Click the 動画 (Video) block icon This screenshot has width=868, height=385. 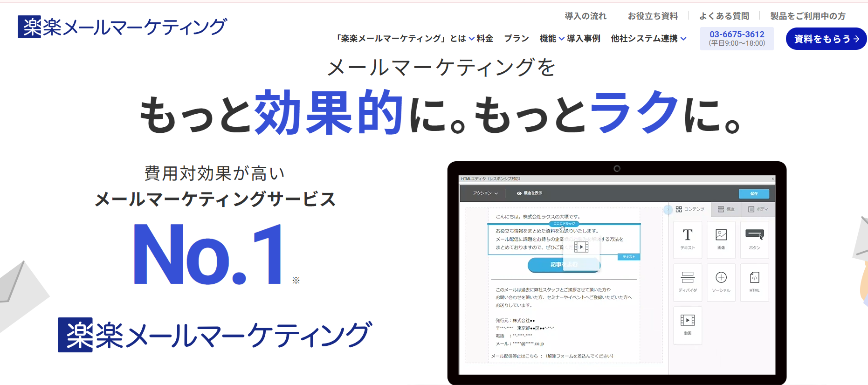pos(688,320)
